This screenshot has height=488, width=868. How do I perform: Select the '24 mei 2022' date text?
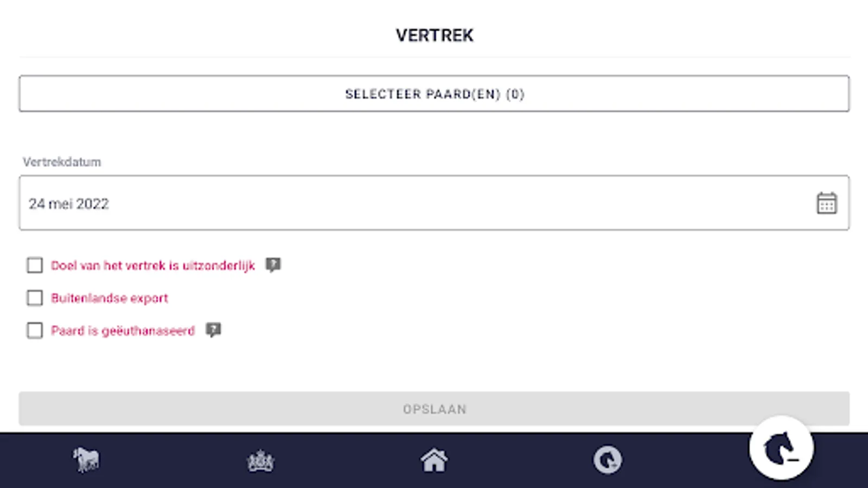69,204
